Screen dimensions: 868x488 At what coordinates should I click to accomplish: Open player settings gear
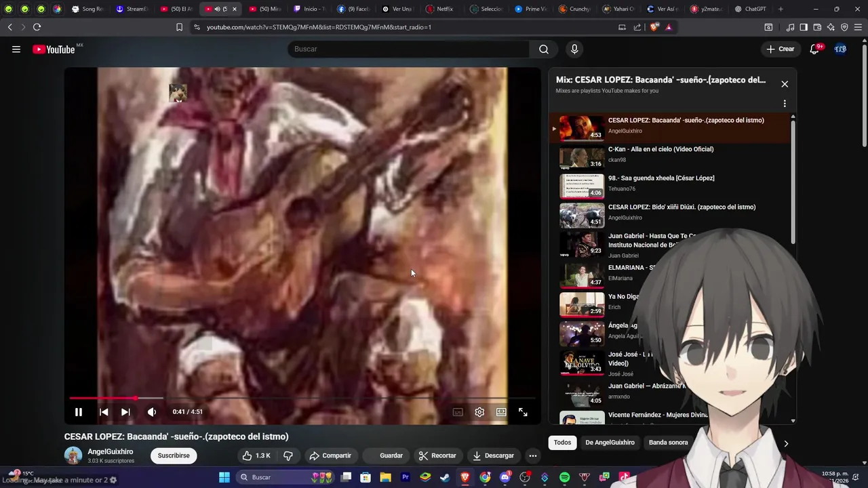479,412
